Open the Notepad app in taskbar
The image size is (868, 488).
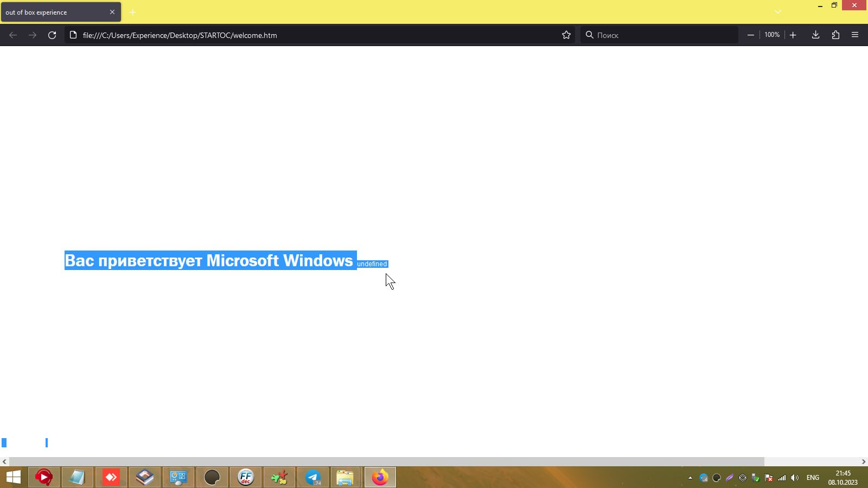tap(78, 477)
